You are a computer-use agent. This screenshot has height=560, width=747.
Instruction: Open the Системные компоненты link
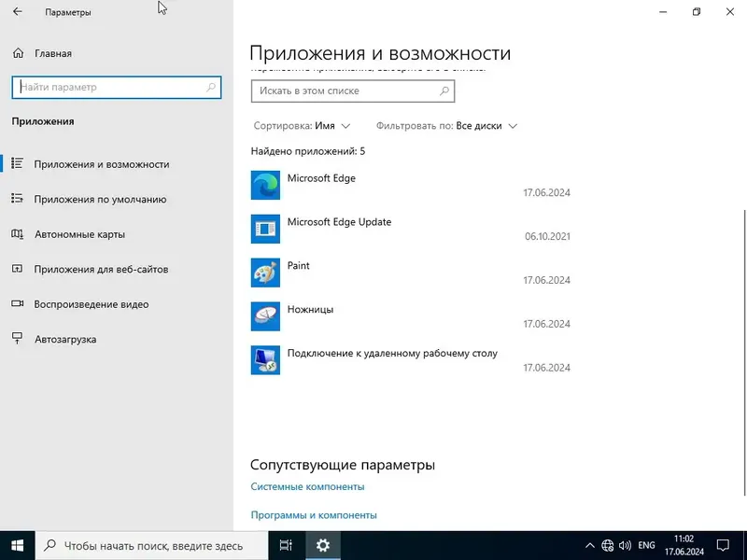(x=308, y=486)
